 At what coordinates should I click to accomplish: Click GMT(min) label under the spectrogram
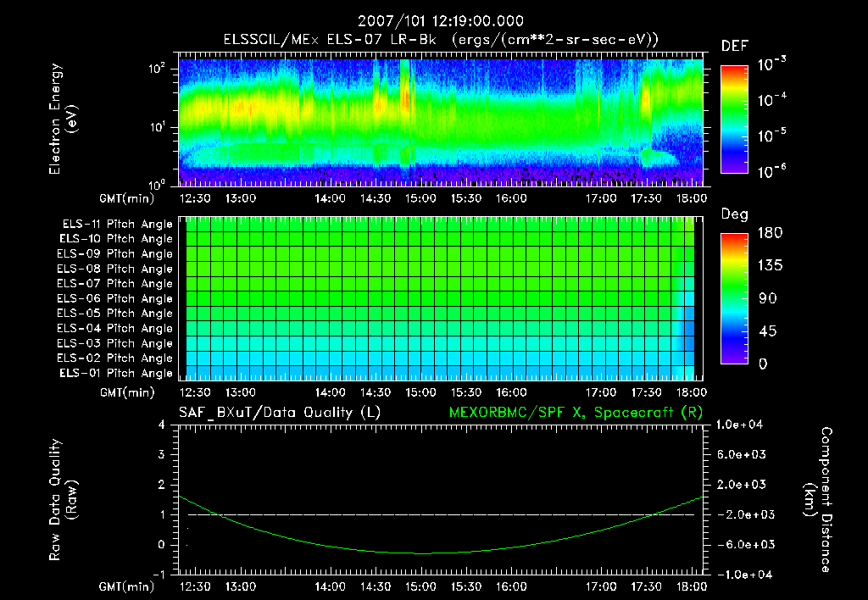[x=127, y=198]
